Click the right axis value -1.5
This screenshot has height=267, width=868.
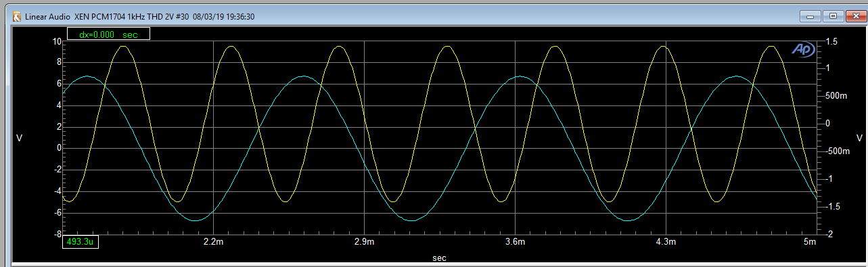(832, 206)
